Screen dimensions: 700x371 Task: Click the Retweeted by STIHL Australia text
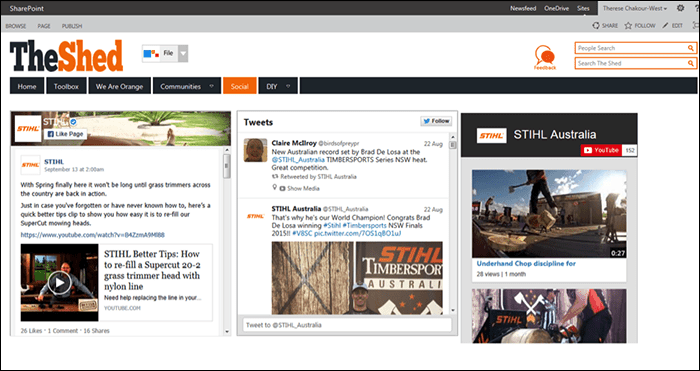[318, 177]
